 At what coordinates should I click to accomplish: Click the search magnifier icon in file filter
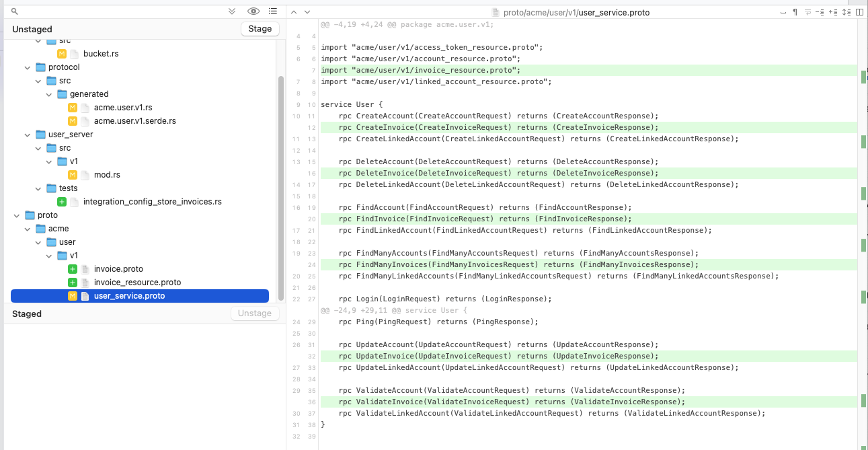[x=15, y=11]
